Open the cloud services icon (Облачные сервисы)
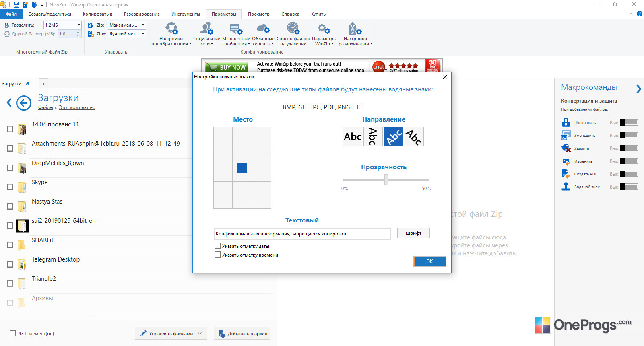Viewport: 644px width, 346px height. point(263,28)
